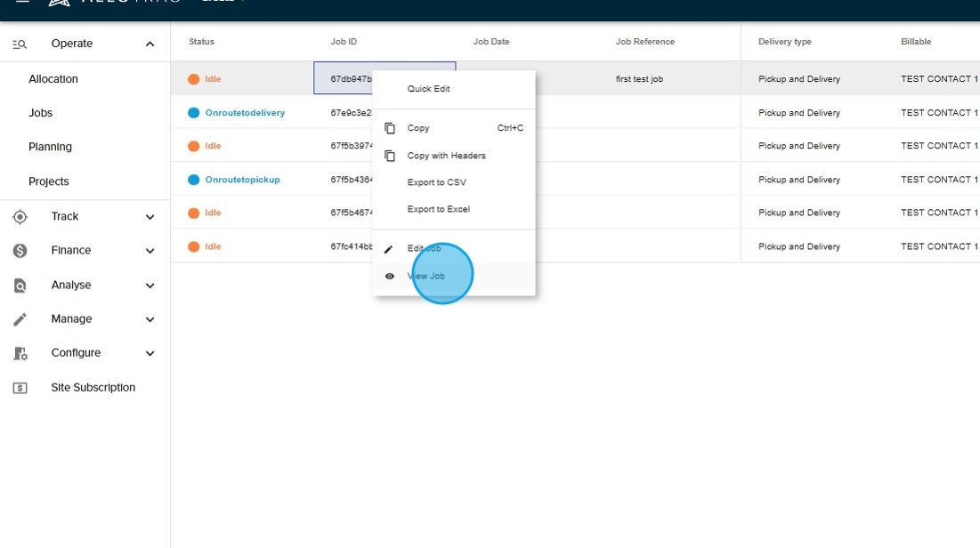980x548 pixels.
Task: Click the Copy with Headers icon
Action: click(390, 156)
